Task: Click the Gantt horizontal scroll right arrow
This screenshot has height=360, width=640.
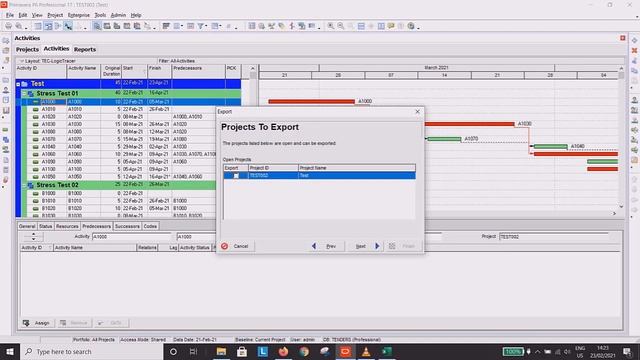Action: coord(614,213)
